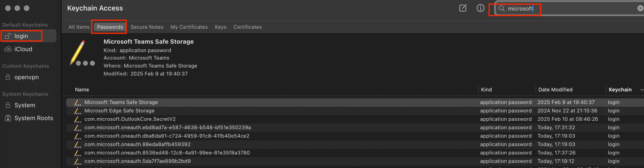This screenshot has height=168, width=644.
Task: Switch to the My Certificates tab
Action: click(189, 27)
